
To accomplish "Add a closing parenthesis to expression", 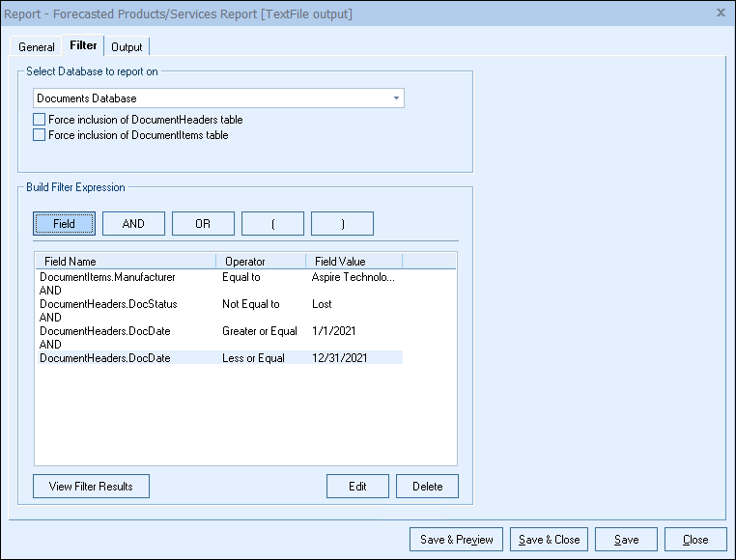I will (x=342, y=224).
